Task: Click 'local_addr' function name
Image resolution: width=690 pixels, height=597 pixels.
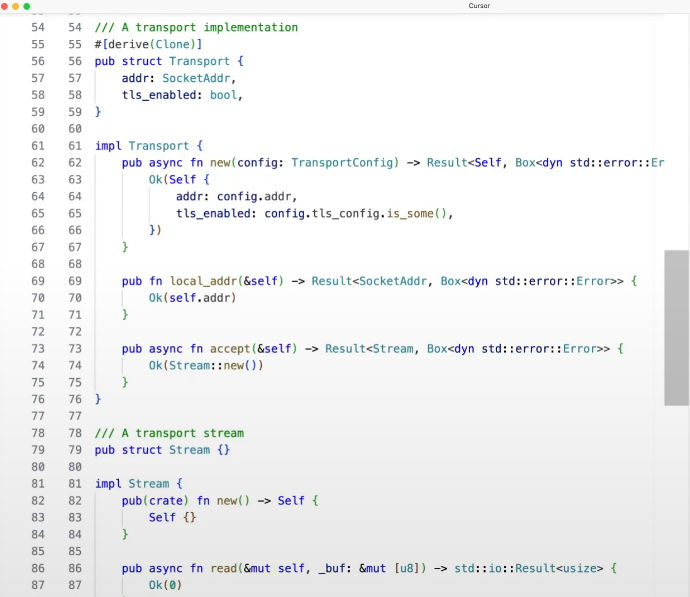Action: (x=204, y=281)
